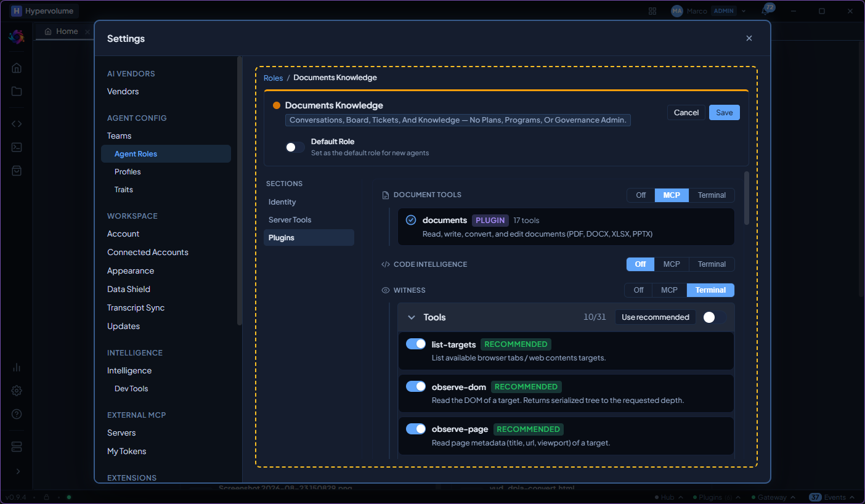The image size is (865, 504).
Task: Click the MA user avatar
Action: [677, 11]
